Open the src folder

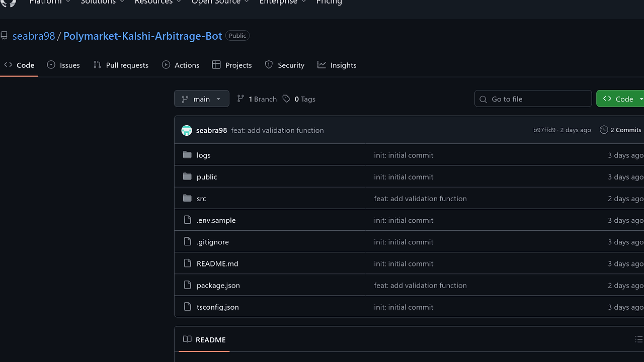coord(201,199)
